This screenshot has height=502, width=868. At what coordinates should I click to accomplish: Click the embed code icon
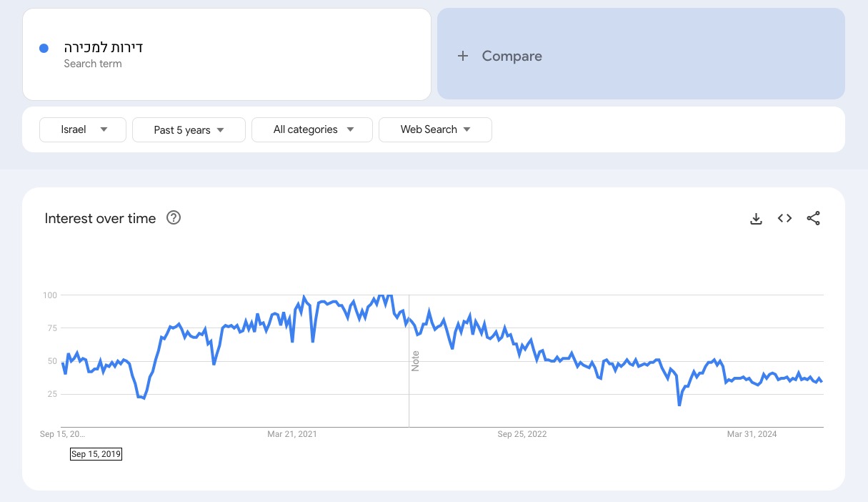pyautogui.click(x=784, y=219)
